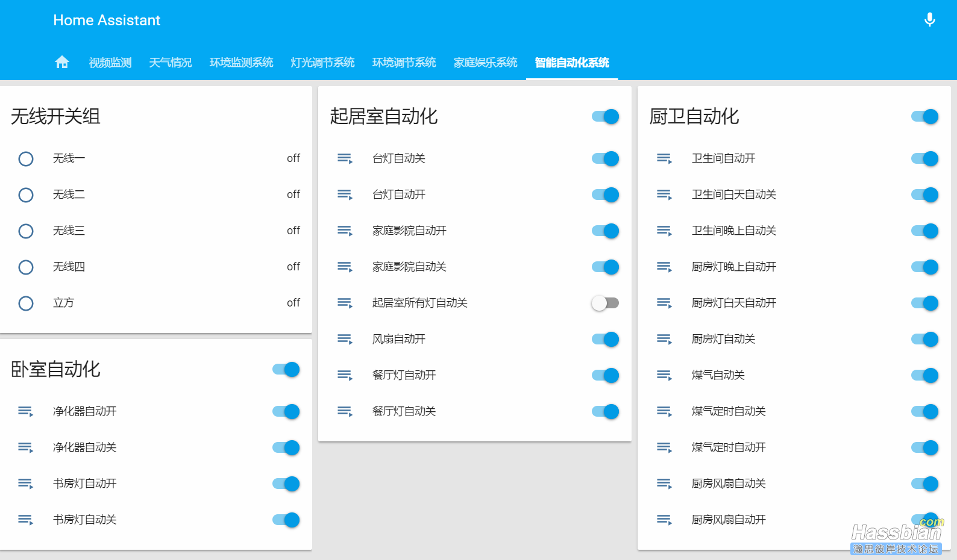Open the 厨房风扇自动关 automation details
Viewport: 957px width, 560px height.
click(x=729, y=484)
